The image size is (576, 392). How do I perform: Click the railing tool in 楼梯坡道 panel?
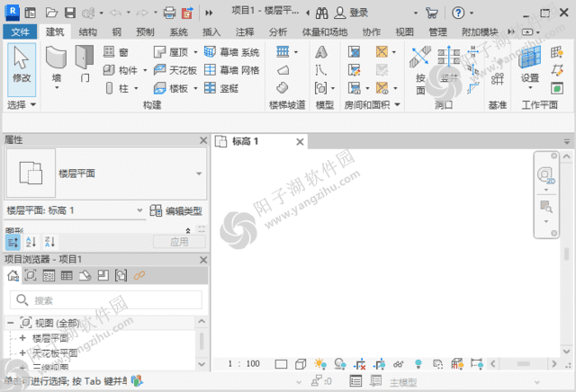click(283, 52)
